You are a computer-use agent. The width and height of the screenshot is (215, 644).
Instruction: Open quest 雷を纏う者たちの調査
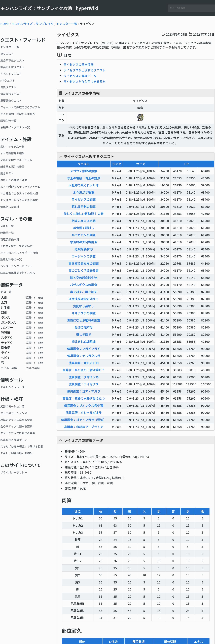pyautogui.click(x=84, y=263)
